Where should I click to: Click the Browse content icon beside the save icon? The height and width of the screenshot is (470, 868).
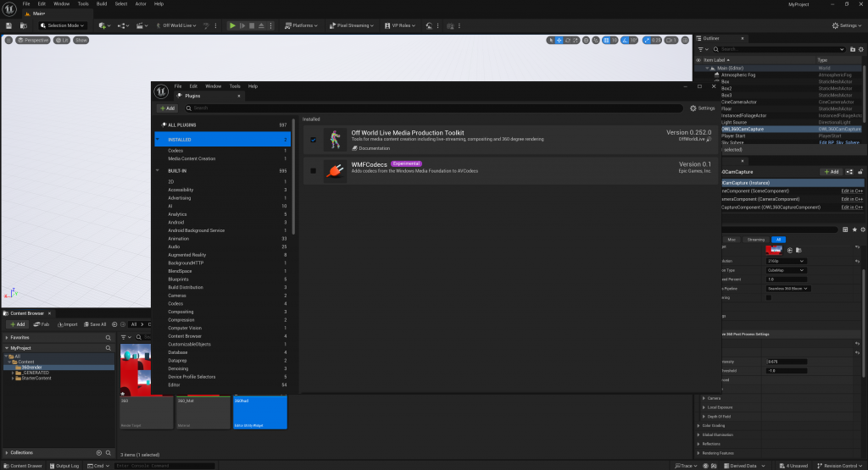click(x=23, y=25)
